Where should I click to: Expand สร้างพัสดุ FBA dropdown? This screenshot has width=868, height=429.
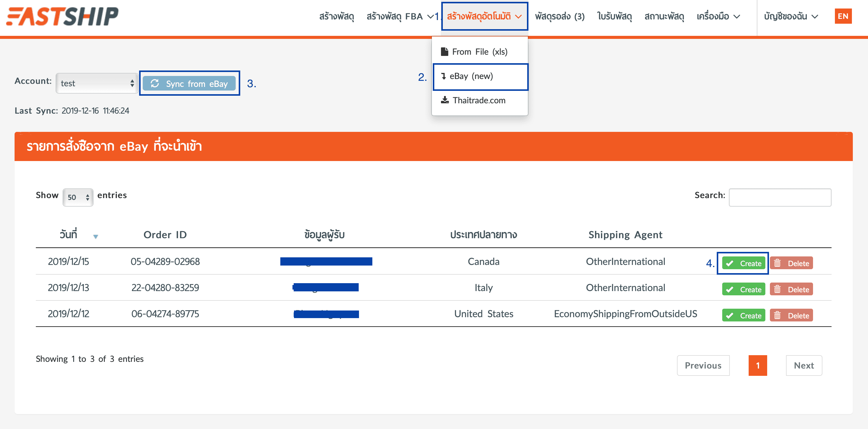pos(400,16)
